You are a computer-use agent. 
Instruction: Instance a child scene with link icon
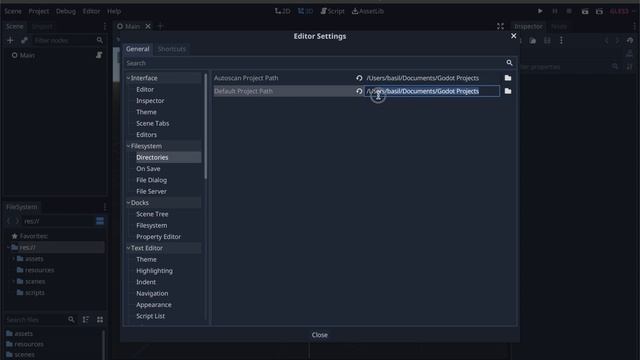pyautogui.click(x=24, y=40)
